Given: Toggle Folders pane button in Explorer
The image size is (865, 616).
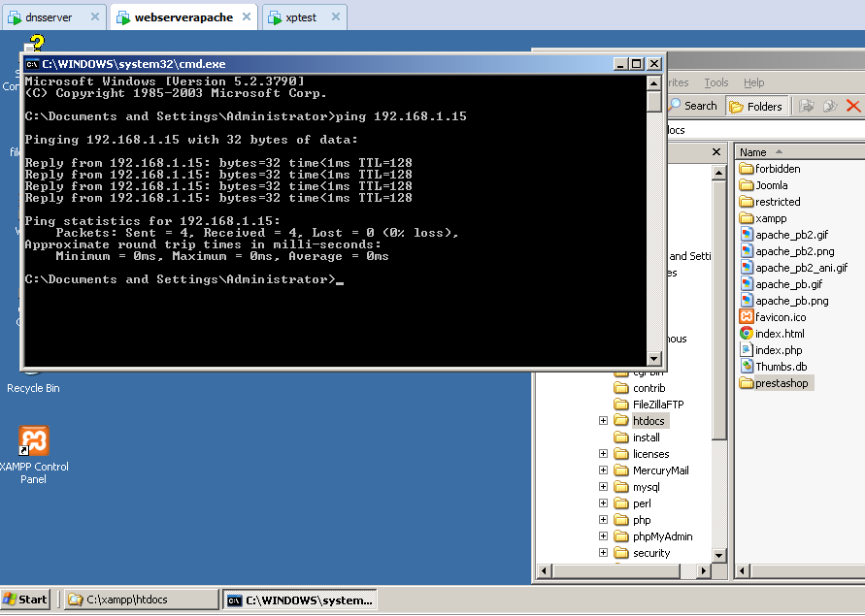Looking at the screenshot, I should (755, 106).
